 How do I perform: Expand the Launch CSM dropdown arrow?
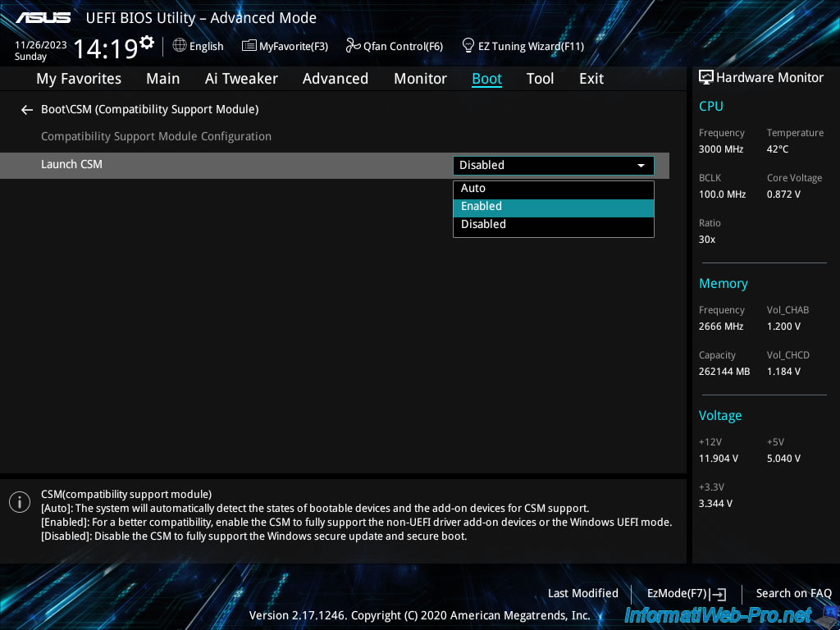tap(641, 166)
